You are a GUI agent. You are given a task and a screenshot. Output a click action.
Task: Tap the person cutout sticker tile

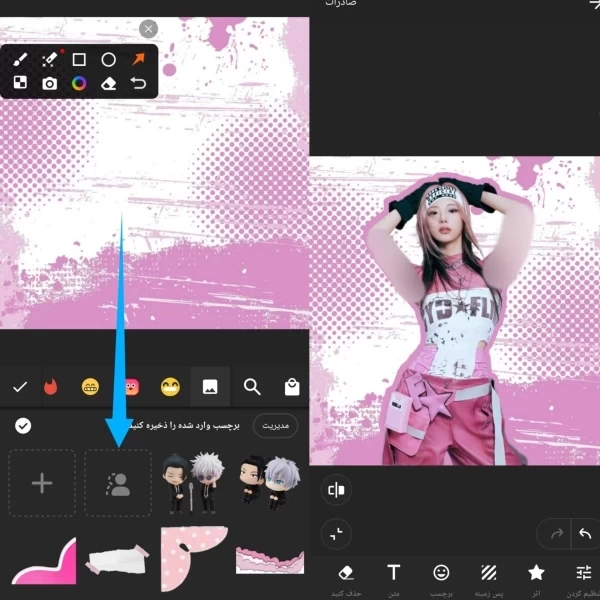[118, 483]
